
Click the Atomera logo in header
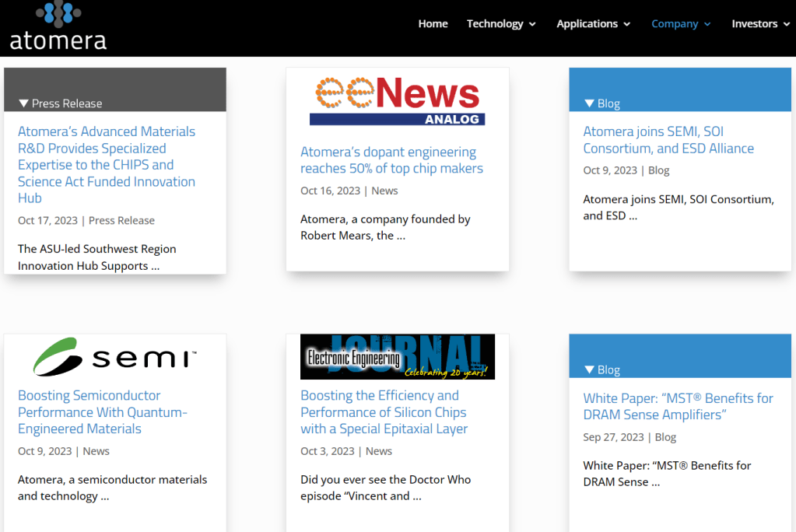58,26
